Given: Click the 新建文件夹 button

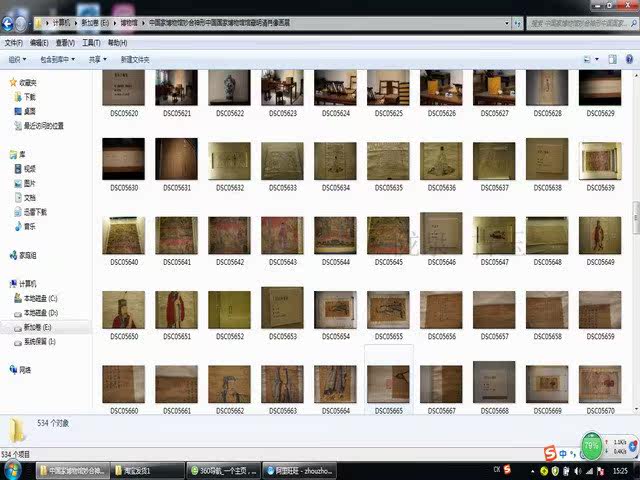Looking at the screenshot, I should (135, 60).
